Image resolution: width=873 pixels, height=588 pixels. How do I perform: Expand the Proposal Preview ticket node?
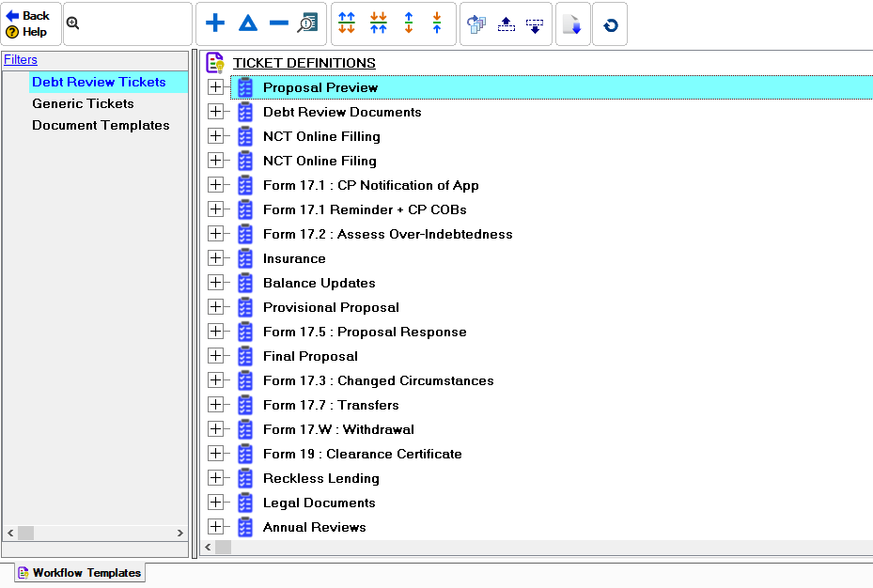(216, 86)
